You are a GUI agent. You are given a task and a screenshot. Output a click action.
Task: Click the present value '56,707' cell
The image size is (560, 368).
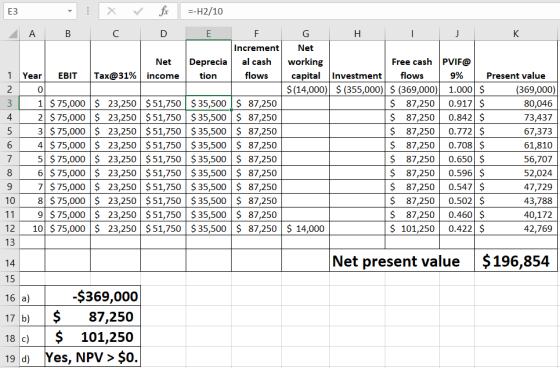point(516,159)
